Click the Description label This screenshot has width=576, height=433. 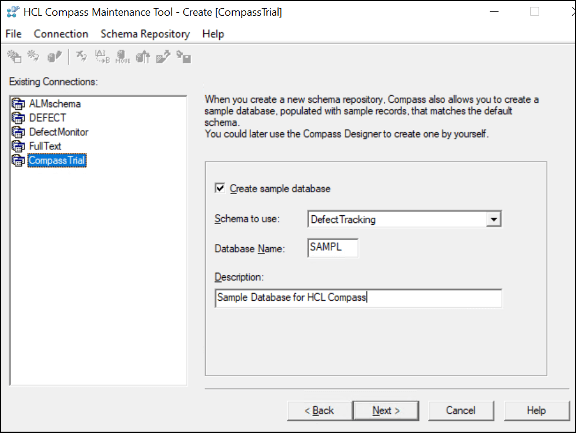point(239,277)
